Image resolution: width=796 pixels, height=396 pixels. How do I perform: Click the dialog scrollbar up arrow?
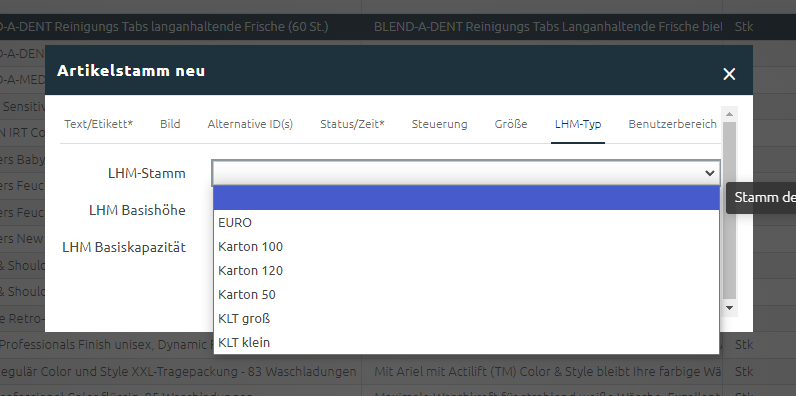[729, 114]
